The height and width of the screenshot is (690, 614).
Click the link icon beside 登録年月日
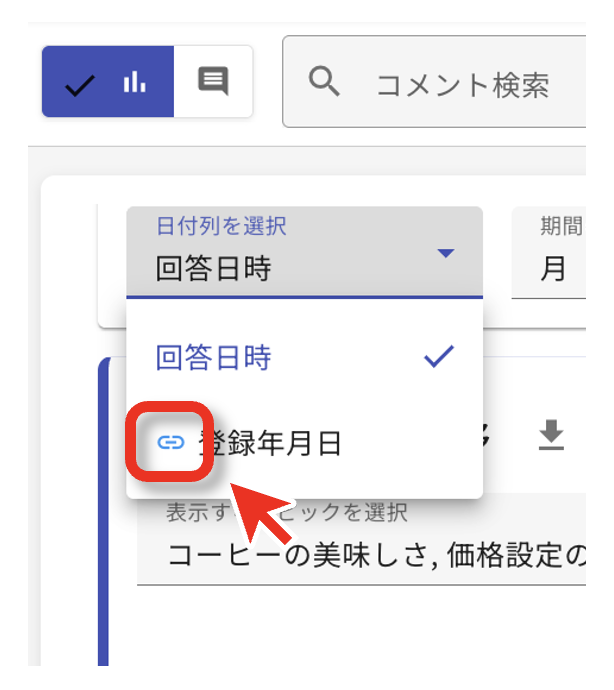pos(171,443)
